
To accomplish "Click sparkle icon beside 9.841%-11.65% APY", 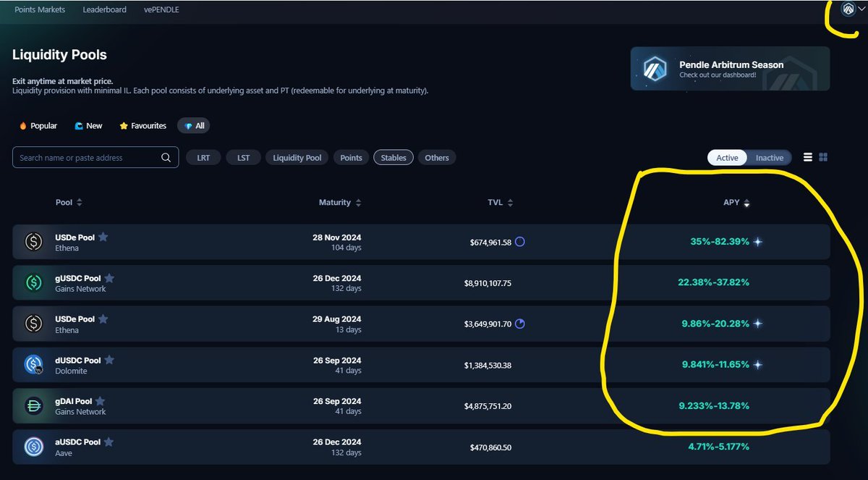I will tap(757, 365).
